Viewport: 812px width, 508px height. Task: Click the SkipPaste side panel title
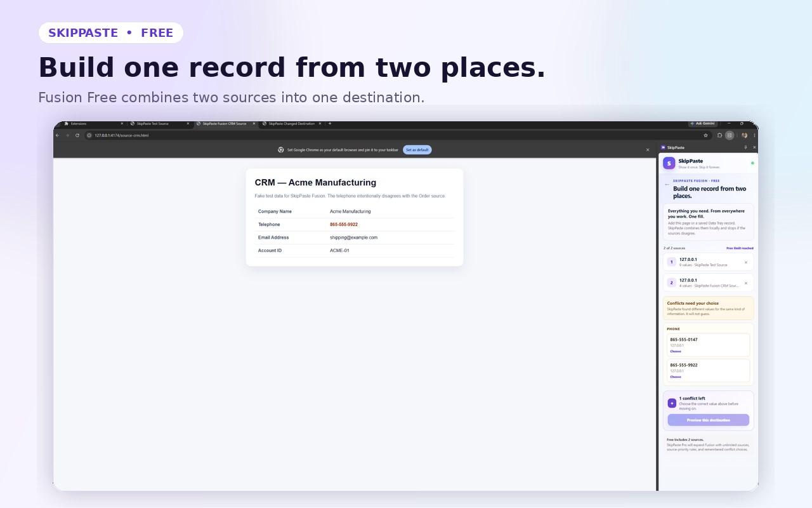click(676, 147)
